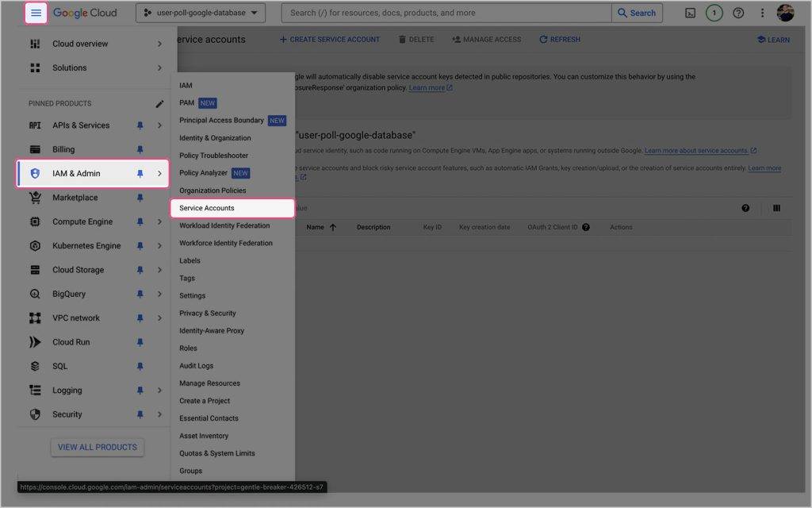812x508 pixels.
Task: Unpin VPC network pin icon
Action: [x=140, y=318]
